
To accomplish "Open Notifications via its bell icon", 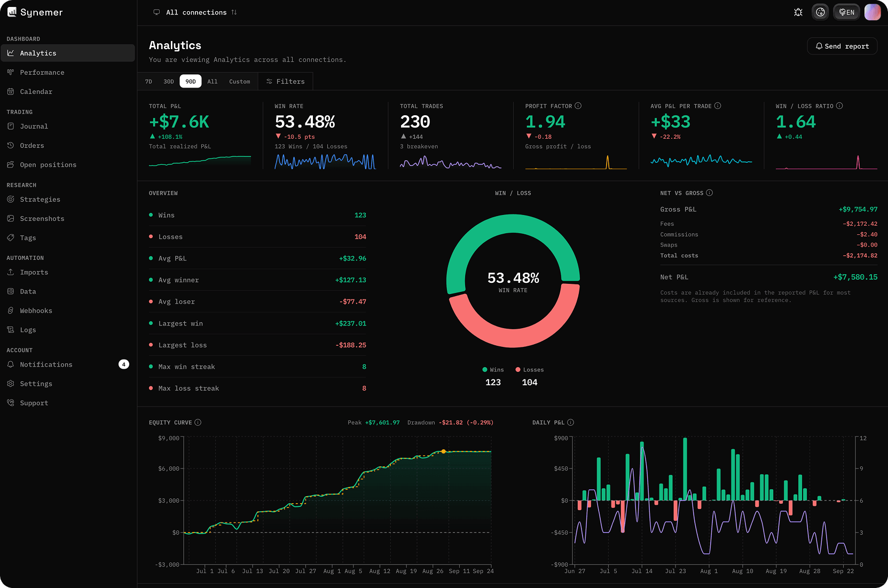I will pyautogui.click(x=11, y=364).
